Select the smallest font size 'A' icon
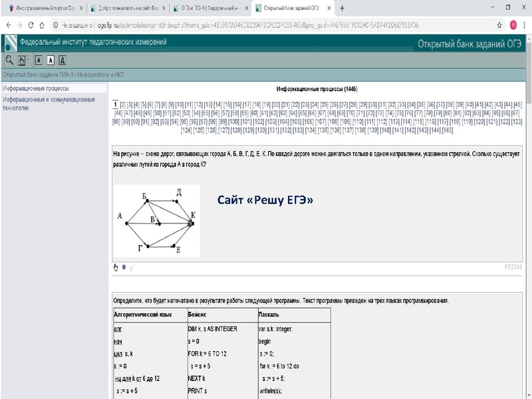The height and width of the screenshot is (399, 532). (x=39, y=60)
